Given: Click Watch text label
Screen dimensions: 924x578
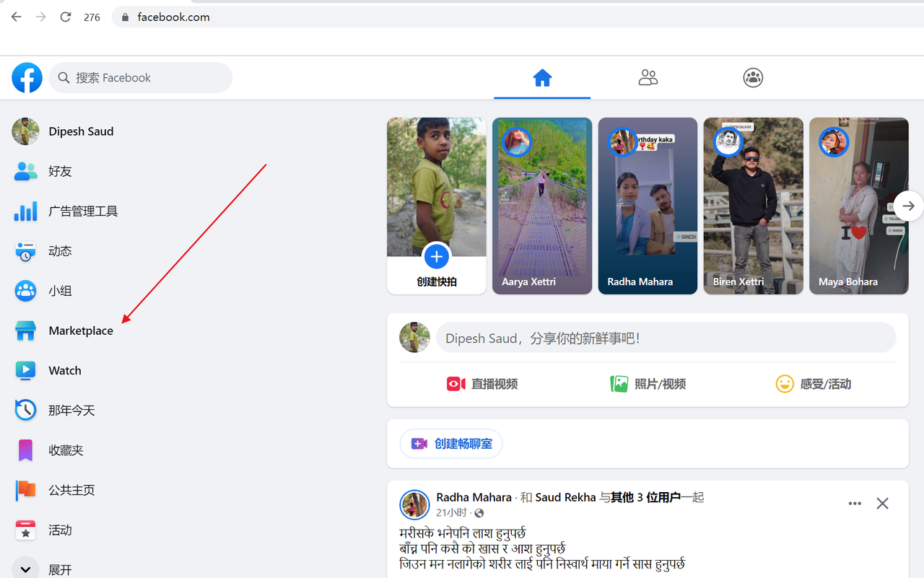Looking at the screenshot, I should 65,370.
